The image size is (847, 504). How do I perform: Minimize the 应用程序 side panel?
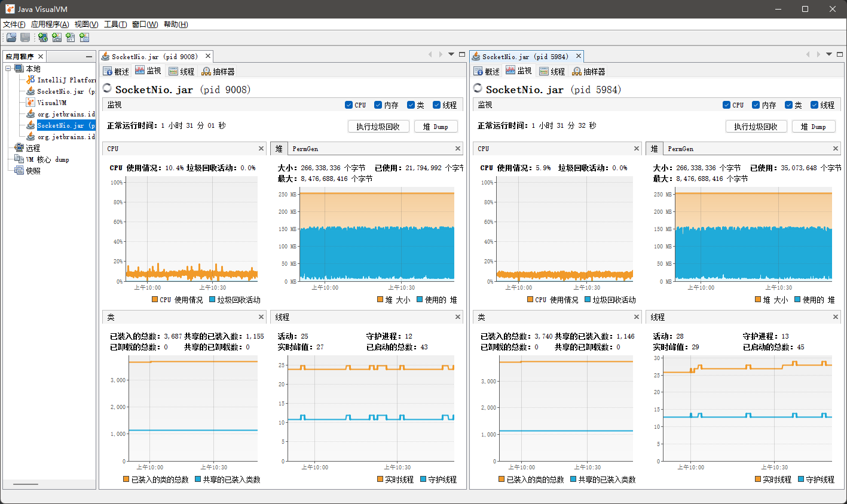point(89,57)
